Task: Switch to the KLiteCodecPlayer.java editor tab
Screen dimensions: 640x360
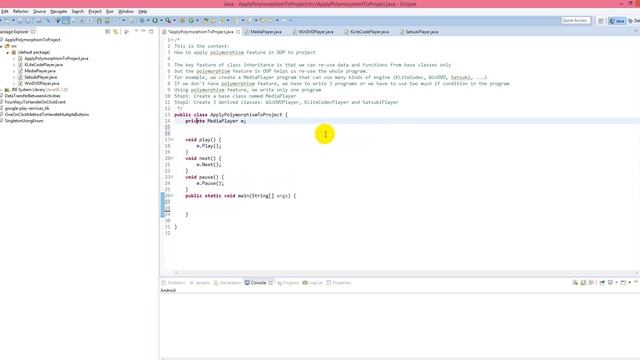Action: tap(369, 31)
